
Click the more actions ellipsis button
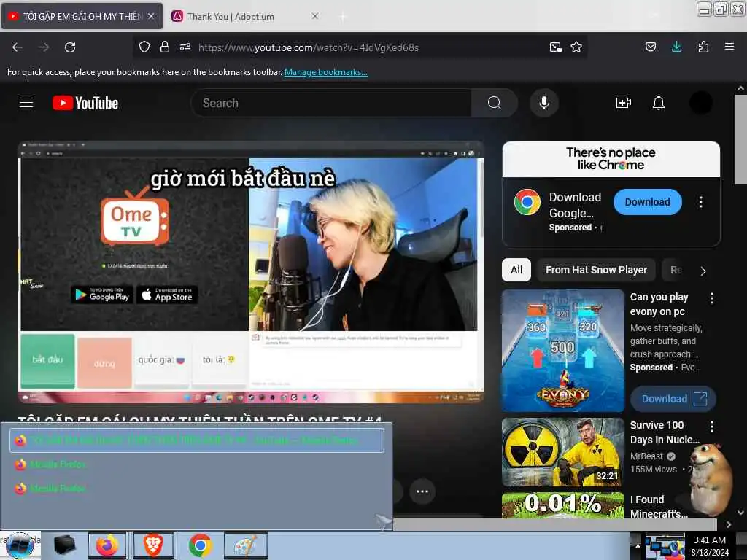pyautogui.click(x=422, y=491)
